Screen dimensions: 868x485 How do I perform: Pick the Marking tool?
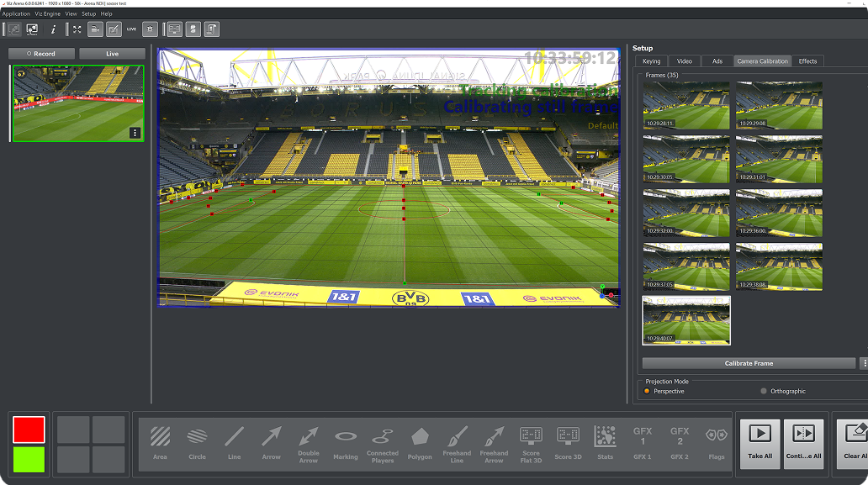[346, 443]
